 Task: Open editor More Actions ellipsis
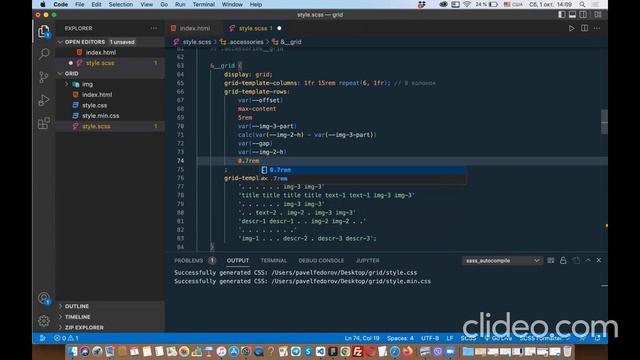597,28
